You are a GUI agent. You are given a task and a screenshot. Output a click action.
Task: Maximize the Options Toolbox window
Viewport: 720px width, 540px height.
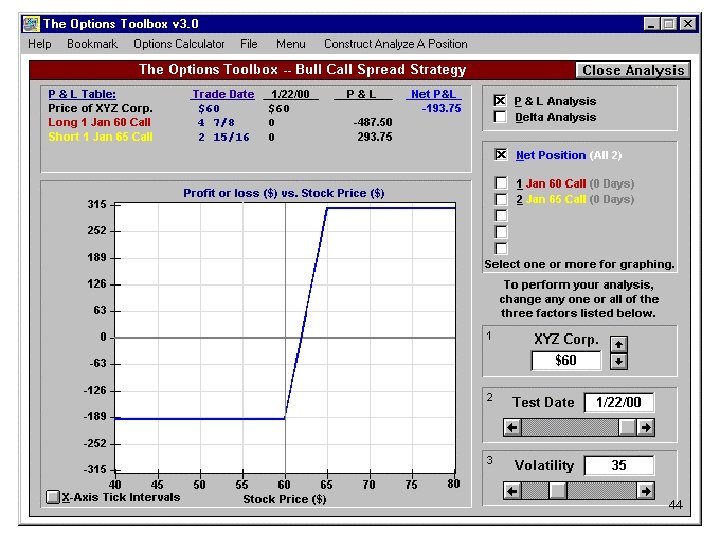pyautogui.click(x=669, y=24)
